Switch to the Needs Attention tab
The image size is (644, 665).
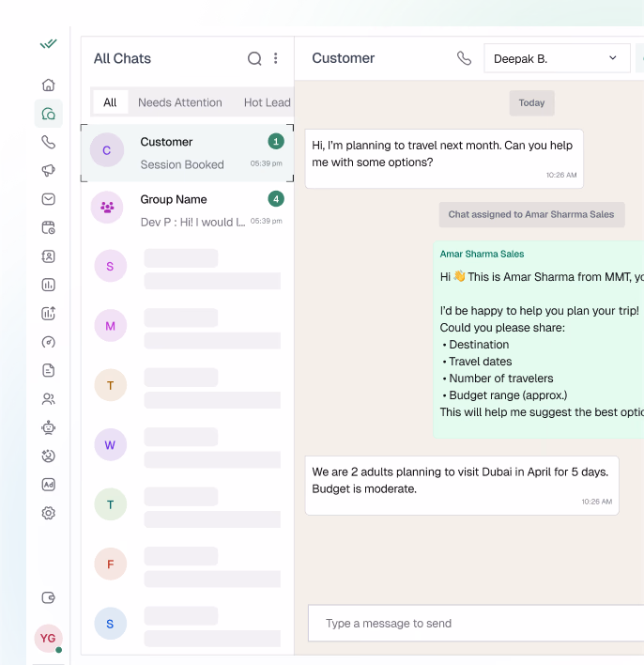click(180, 102)
